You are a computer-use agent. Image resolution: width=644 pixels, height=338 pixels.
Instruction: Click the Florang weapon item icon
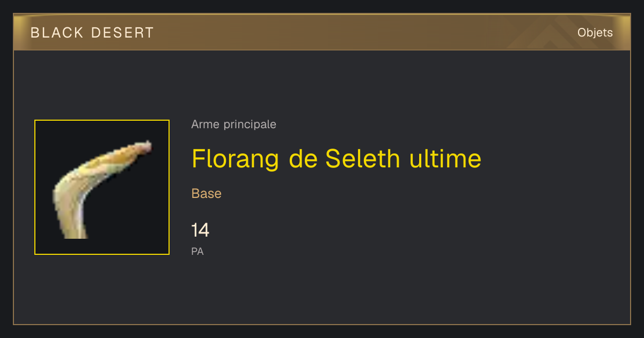[x=102, y=187]
